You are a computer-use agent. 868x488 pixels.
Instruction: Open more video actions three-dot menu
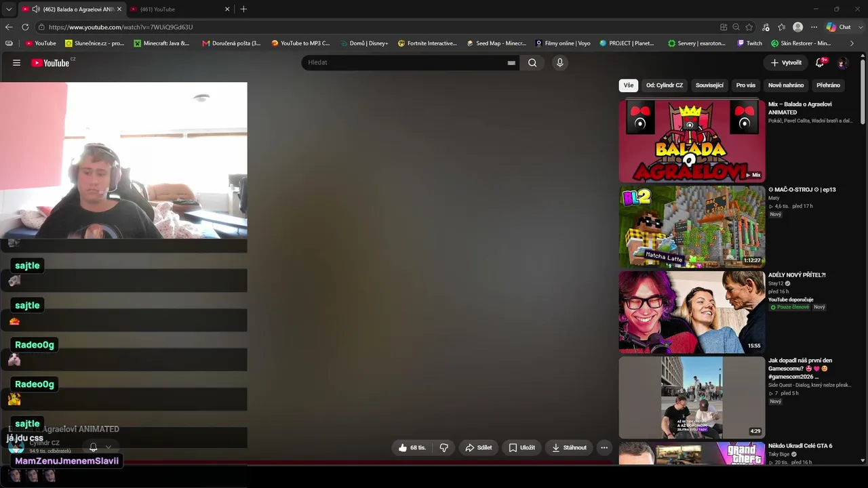[604, 447]
